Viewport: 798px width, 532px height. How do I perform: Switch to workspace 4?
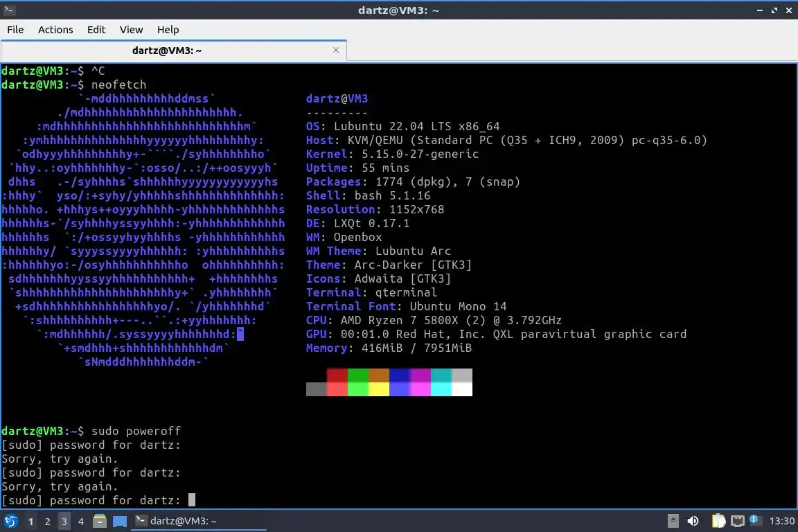click(x=81, y=522)
